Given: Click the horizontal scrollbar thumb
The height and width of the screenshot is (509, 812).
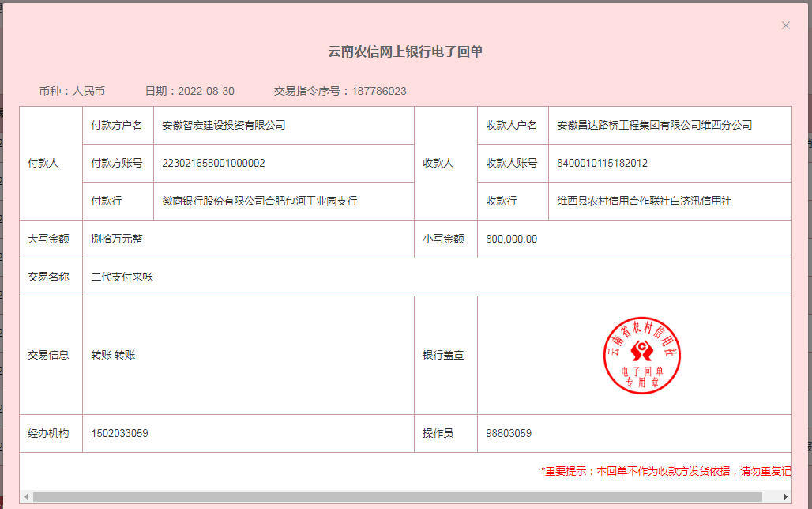Looking at the screenshot, I should coord(395,496).
